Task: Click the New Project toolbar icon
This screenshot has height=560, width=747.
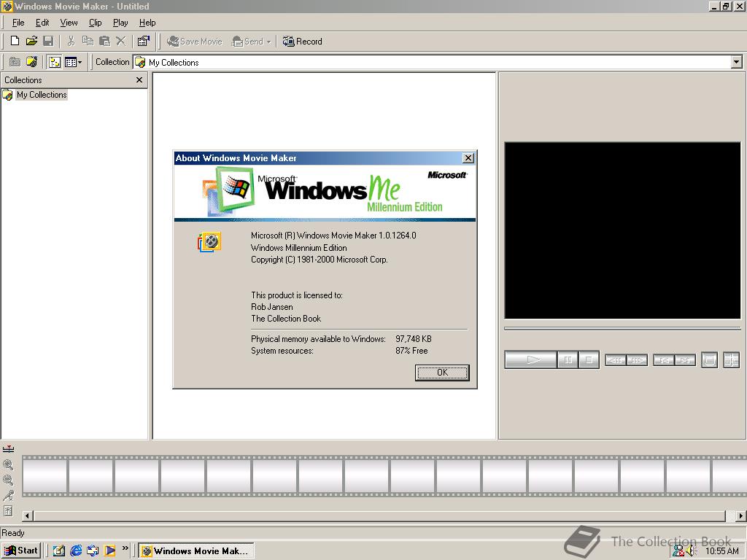Action: 15,41
